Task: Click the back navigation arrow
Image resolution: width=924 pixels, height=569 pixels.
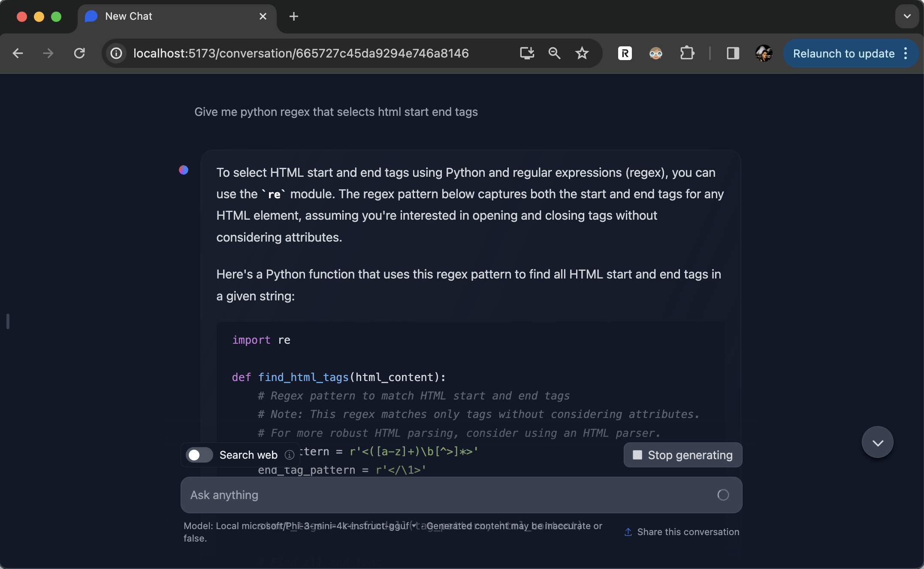Action: tap(16, 53)
